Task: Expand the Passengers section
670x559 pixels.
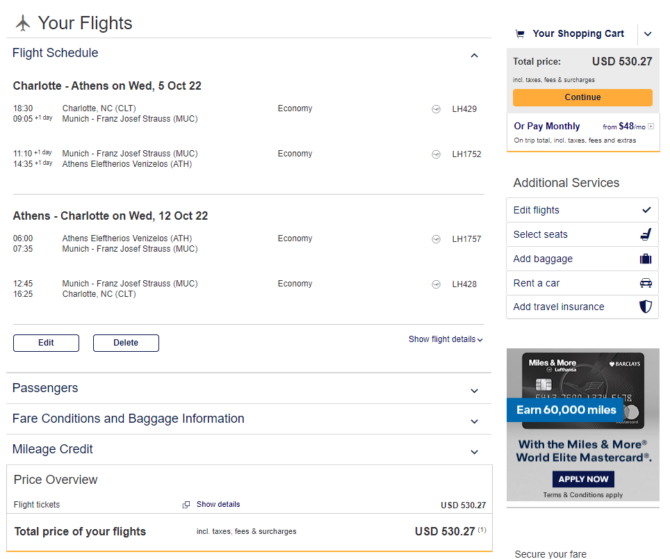Action: point(474,391)
